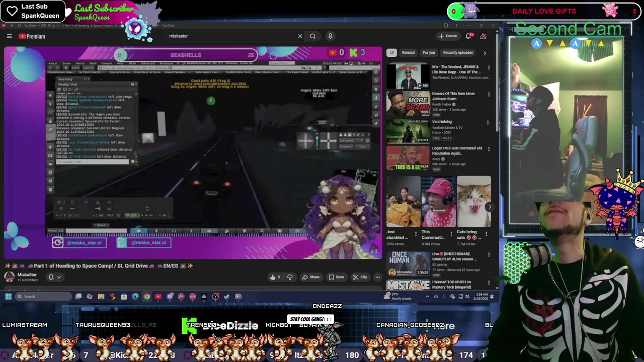644x362 pixels.
Task: Open Task View on the taskbar
Action: (x=78, y=297)
